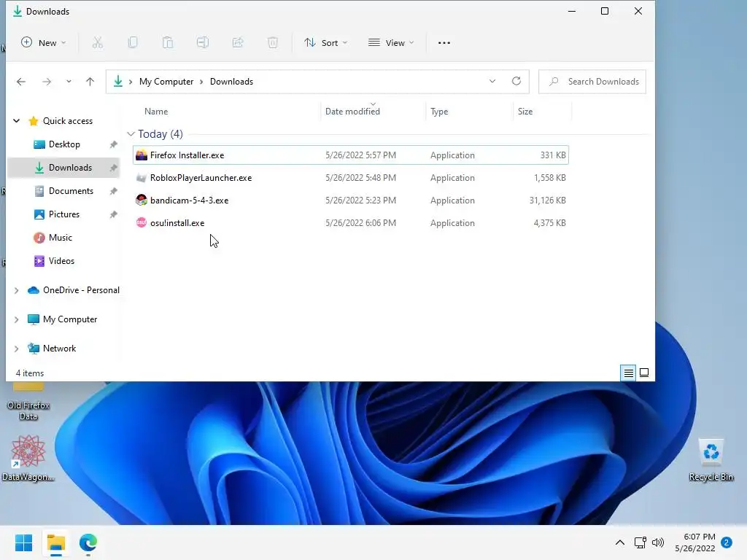The width and height of the screenshot is (747, 560).
Task: Expand Network tree node
Action: [16, 349]
